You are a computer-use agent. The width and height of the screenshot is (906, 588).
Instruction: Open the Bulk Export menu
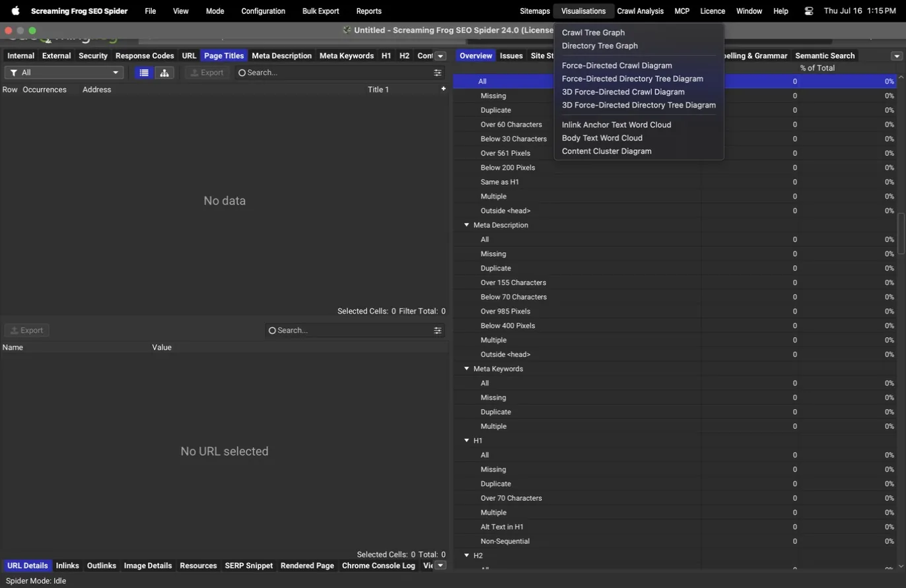point(320,11)
